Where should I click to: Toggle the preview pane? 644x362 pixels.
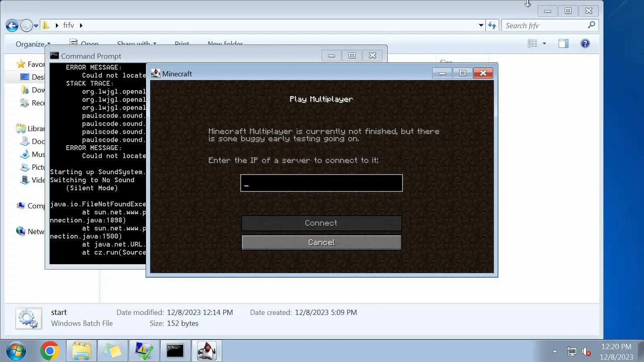[563, 43]
